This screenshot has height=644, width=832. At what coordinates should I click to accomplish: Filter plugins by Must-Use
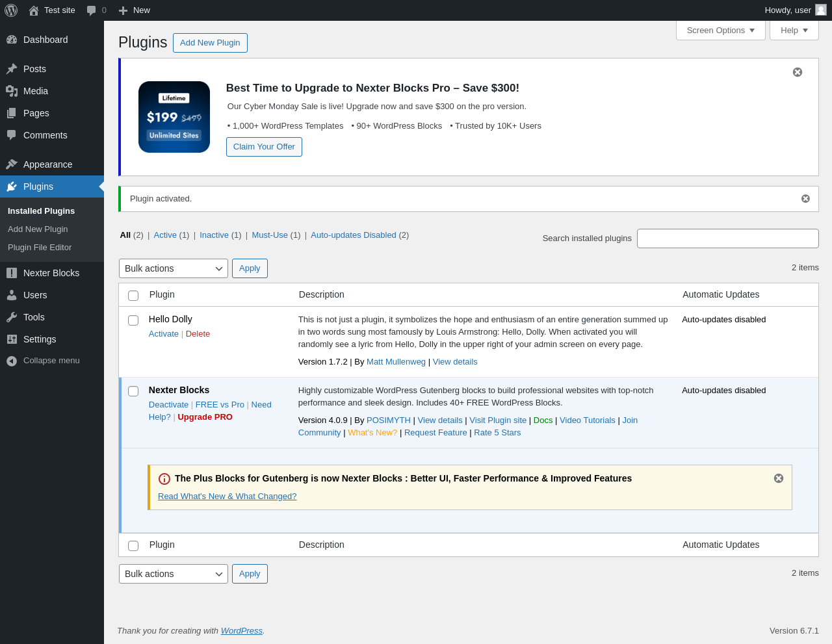pos(270,235)
